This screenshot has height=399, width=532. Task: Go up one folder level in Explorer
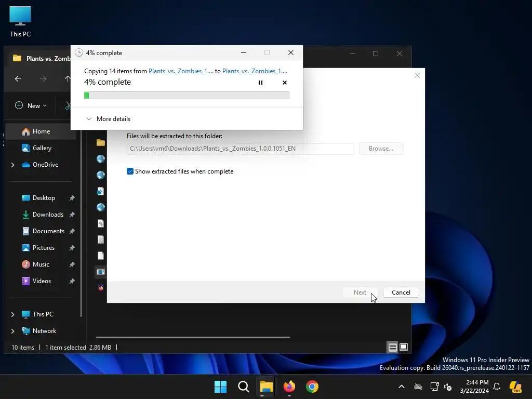click(x=67, y=79)
